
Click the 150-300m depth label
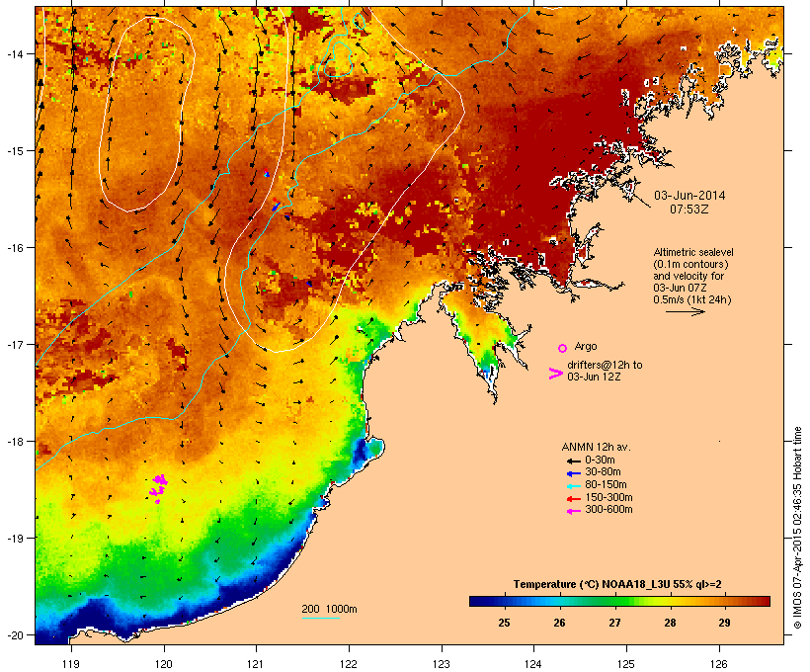click(x=608, y=497)
